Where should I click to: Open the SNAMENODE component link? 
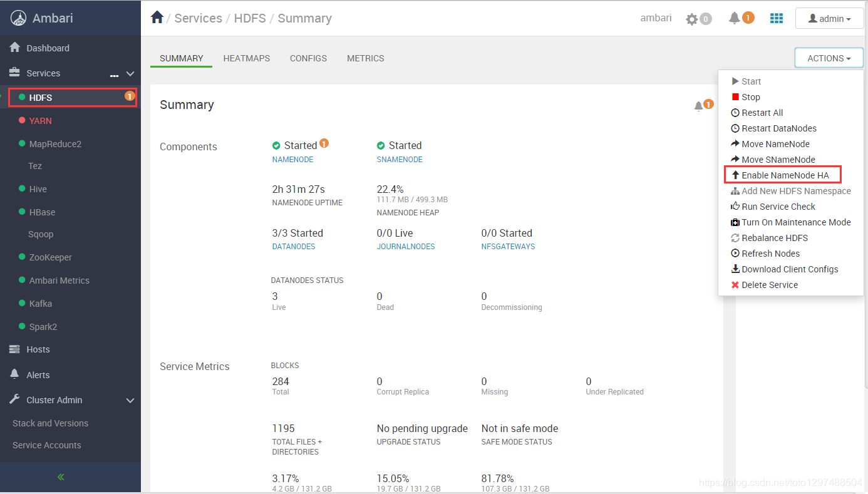(400, 160)
